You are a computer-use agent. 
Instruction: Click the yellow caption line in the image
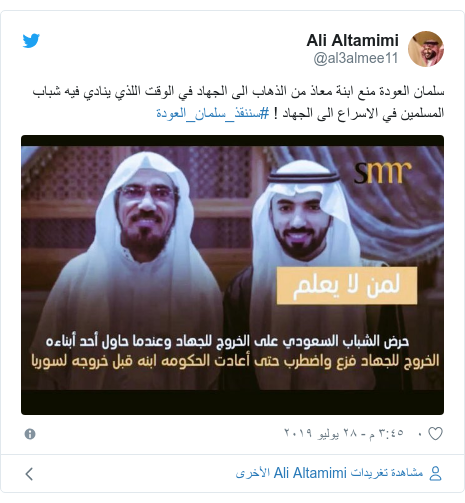235,361
